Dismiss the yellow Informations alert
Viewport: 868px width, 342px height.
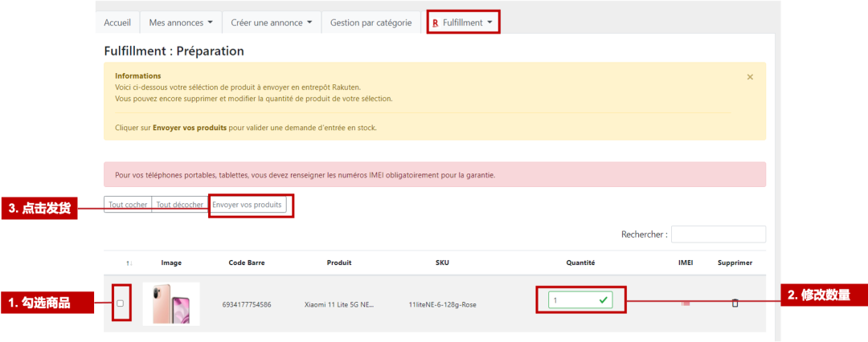coord(750,77)
